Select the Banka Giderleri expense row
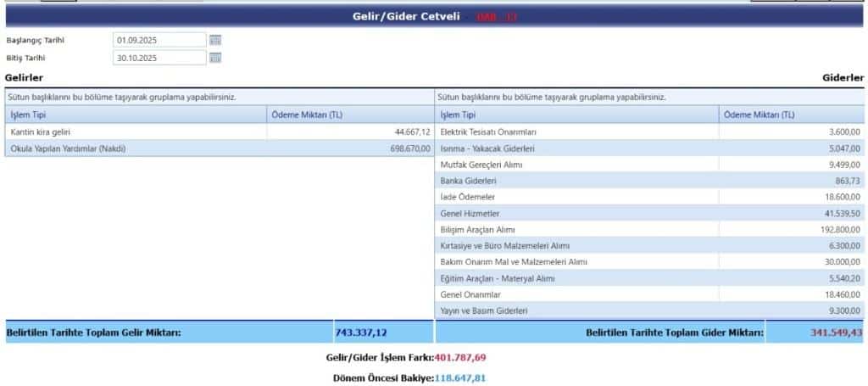Image resolution: width=868 pixels, height=386 pixels. click(576, 181)
